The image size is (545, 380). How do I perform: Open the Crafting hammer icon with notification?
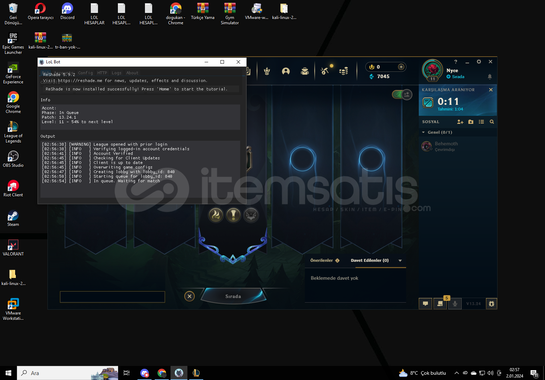[x=325, y=71]
